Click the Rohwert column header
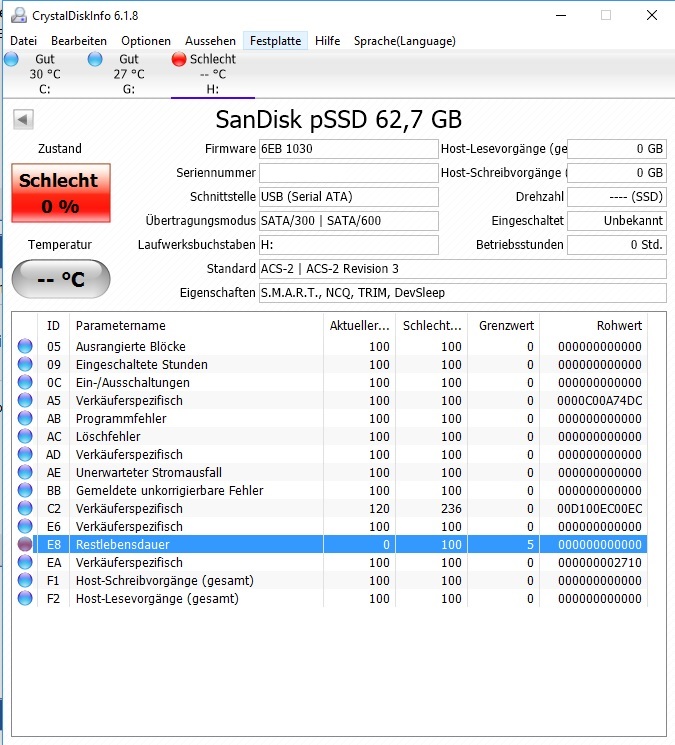 coord(593,325)
